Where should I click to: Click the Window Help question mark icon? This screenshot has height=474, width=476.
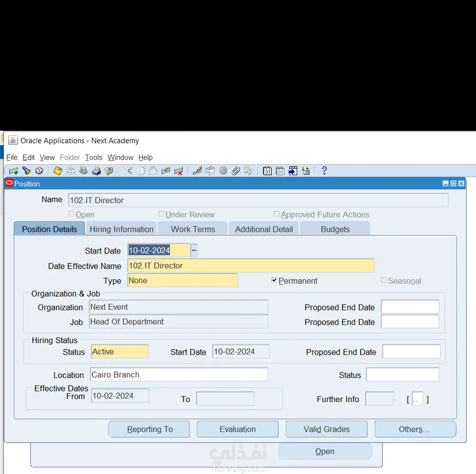pos(324,170)
